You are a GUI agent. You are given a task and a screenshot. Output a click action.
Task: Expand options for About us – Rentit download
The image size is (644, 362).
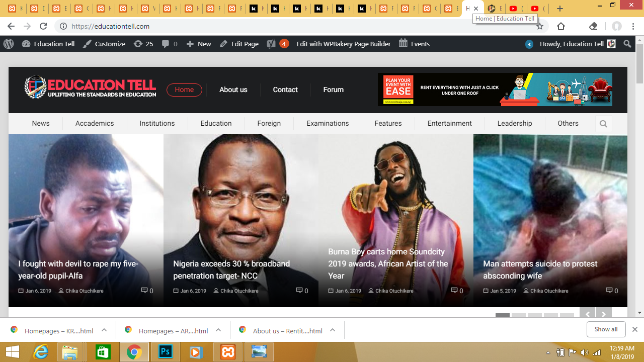click(333, 330)
